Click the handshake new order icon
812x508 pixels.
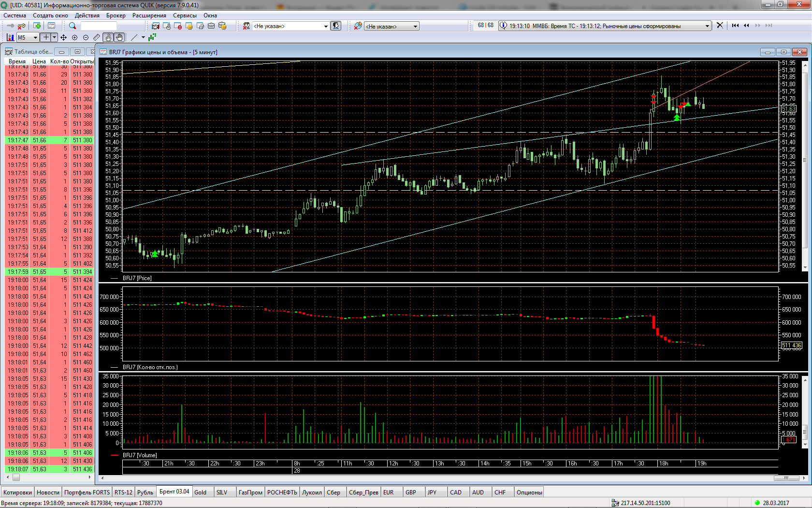pos(156,26)
